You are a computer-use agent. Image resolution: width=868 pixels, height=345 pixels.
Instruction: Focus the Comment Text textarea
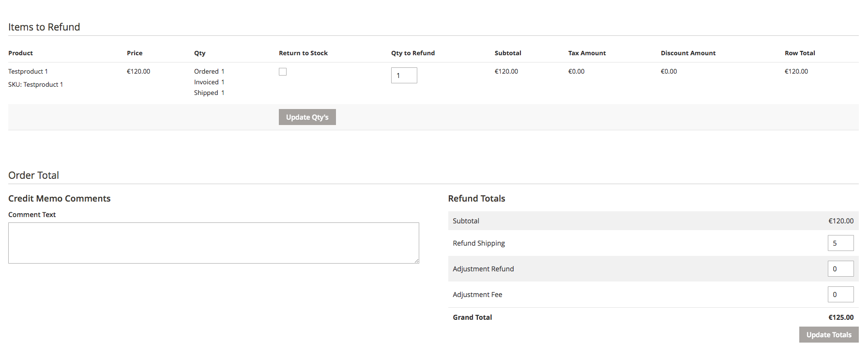[x=213, y=243]
